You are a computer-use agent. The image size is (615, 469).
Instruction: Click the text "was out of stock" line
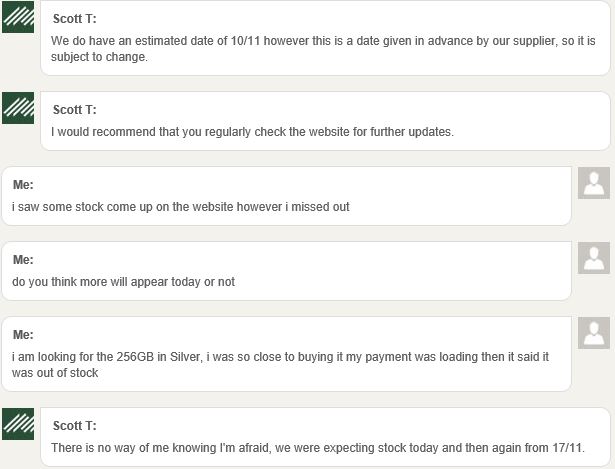[x=55, y=373]
